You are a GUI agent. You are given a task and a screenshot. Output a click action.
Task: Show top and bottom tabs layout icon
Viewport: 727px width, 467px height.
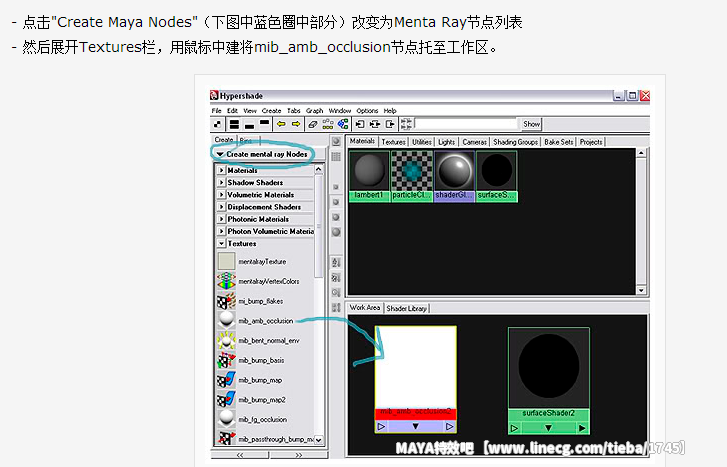[x=235, y=124]
